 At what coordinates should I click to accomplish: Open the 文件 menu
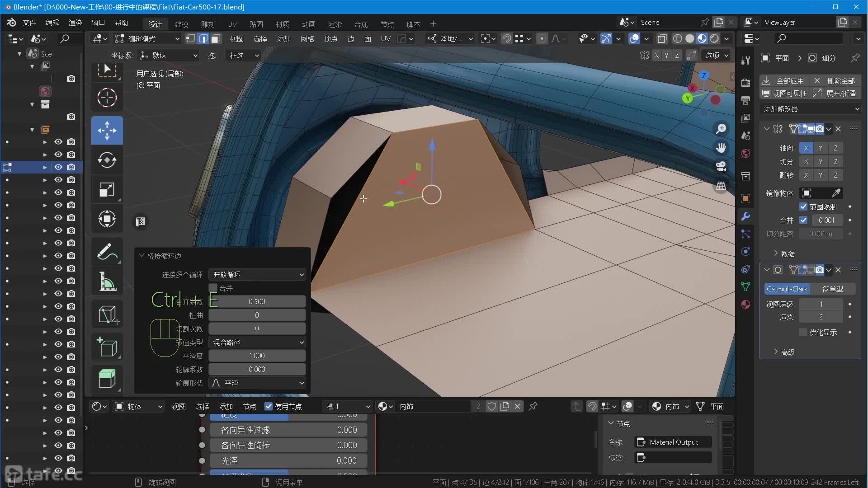[29, 23]
